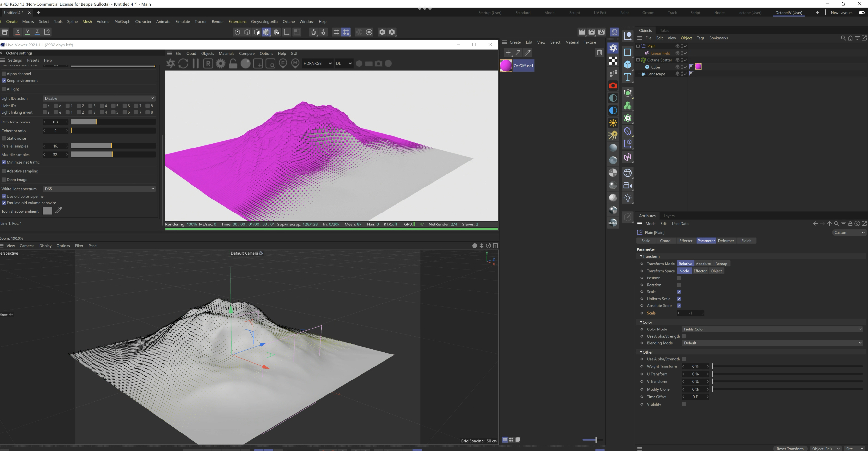
Task: Set Transform Mode to Absolute
Action: pyautogui.click(x=703, y=264)
